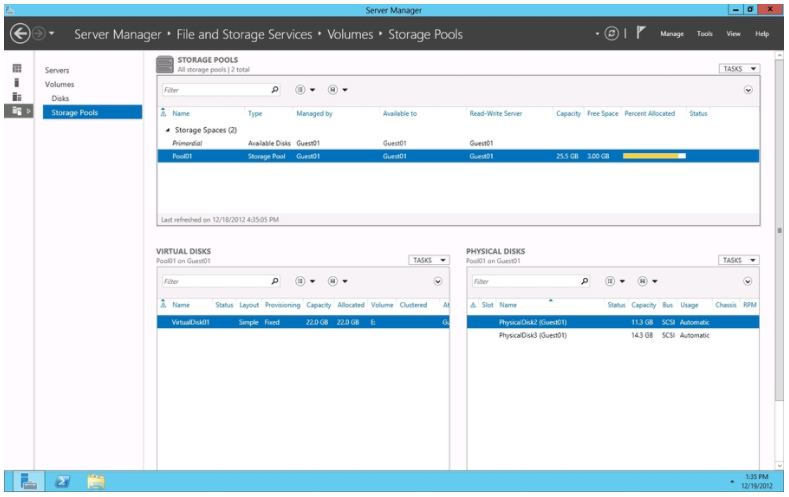Open the Tools menu

(x=705, y=34)
